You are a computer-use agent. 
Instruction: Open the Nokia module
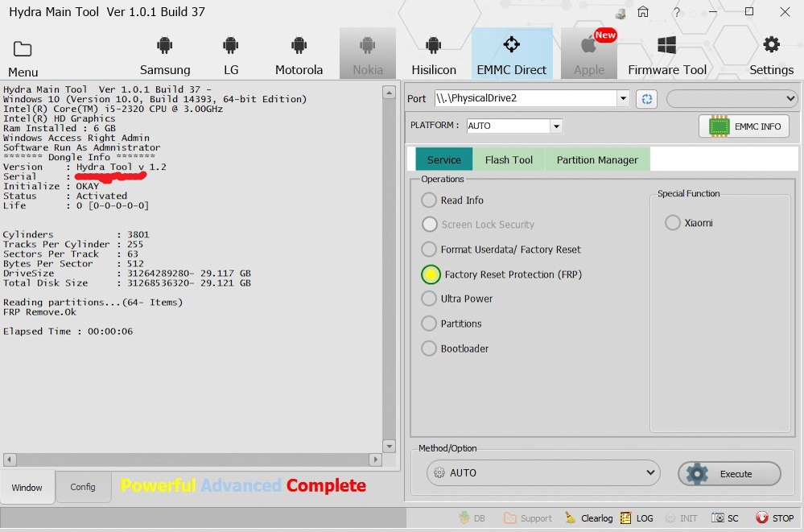[368, 54]
